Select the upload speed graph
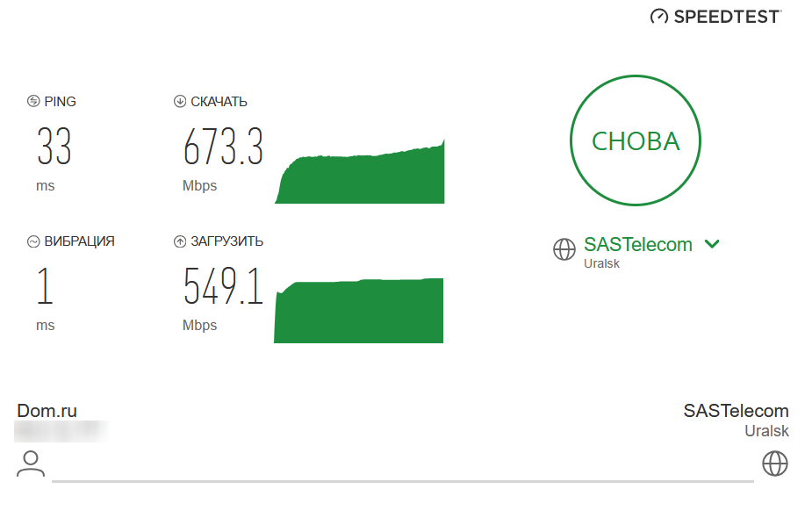The height and width of the screenshot is (525, 812). point(358,311)
